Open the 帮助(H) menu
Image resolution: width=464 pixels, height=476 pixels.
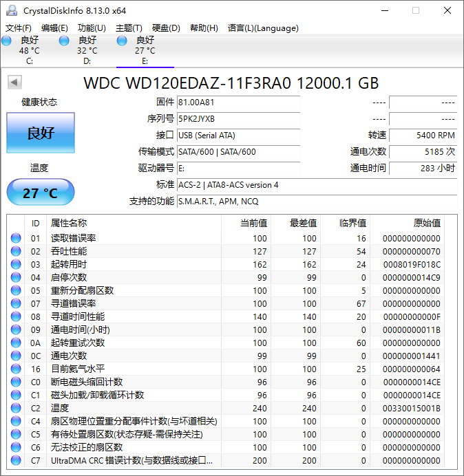click(204, 28)
